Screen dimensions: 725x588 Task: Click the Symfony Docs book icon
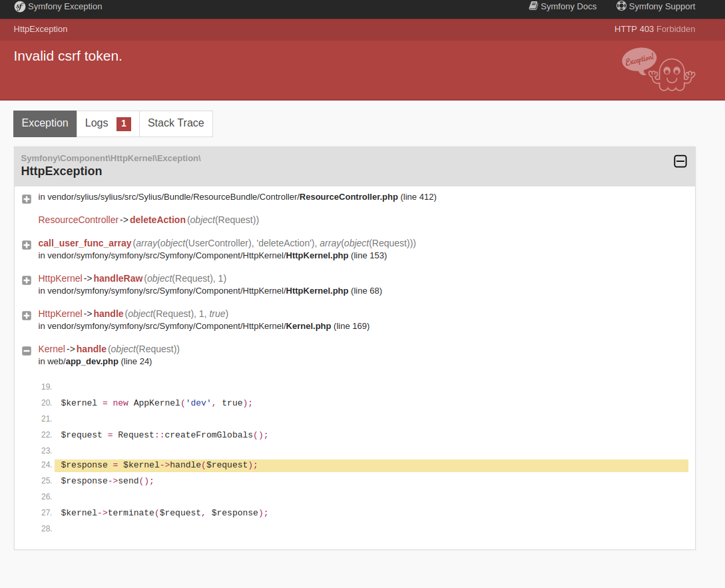click(x=533, y=6)
